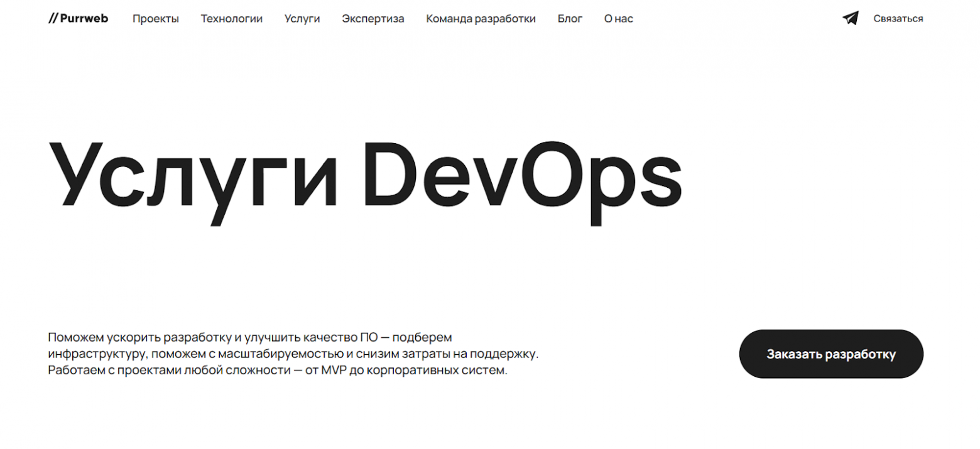Click the Связаться link
Screen dimensions: 980x449
point(898,18)
